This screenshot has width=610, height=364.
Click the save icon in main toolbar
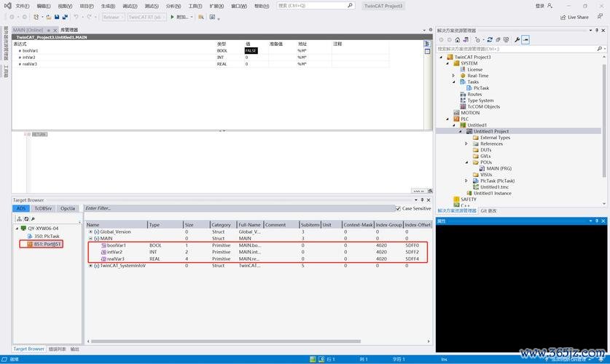(57, 17)
